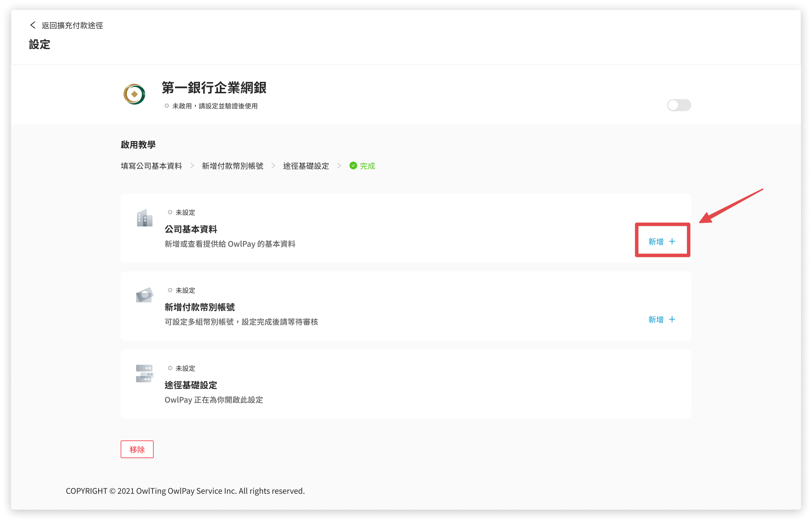Click the building icon of 公司基本資料

tap(145, 218)
